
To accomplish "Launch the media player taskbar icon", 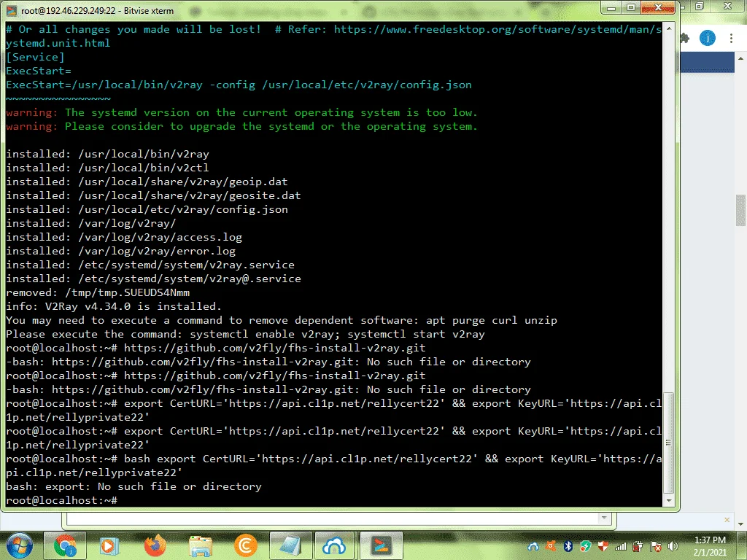I will click(x=109, y=545).
